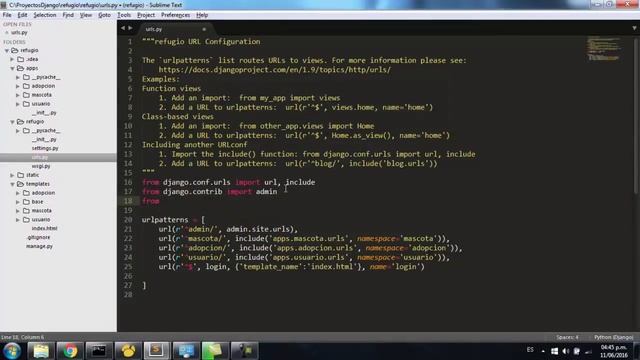
Task: Click the folder icon of apps mascota
Action: (x=27, y=95)
